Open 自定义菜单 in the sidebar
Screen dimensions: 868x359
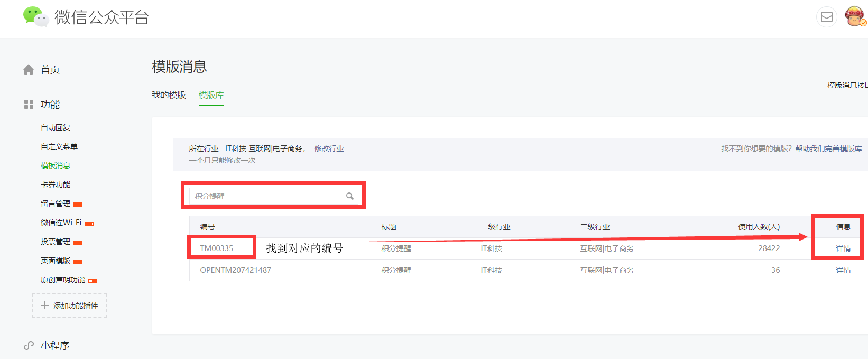pos(59,146)
